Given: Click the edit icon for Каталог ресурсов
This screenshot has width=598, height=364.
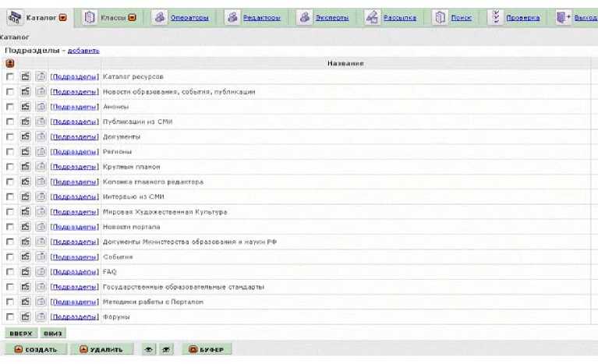Looking at the screenshot, I should point(26,76).
